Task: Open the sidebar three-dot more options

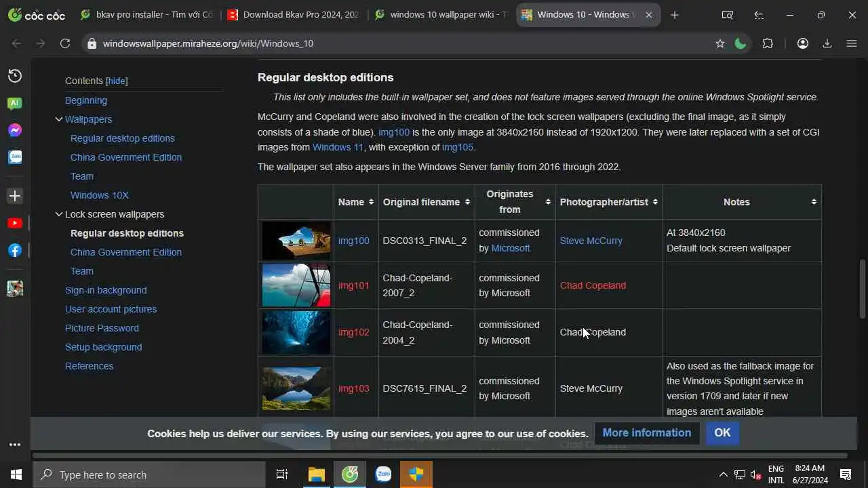Action: click(x=14, y=445)
